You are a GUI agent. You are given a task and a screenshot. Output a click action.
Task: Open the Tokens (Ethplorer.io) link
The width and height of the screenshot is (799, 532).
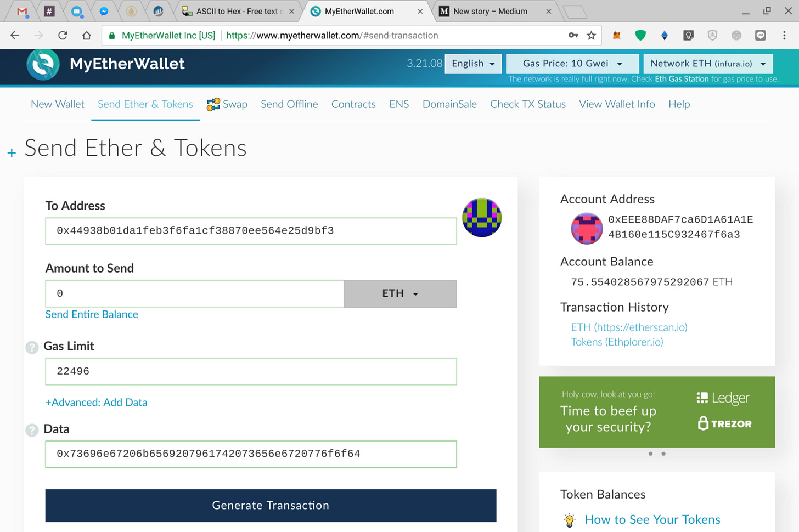coord(617,342)
